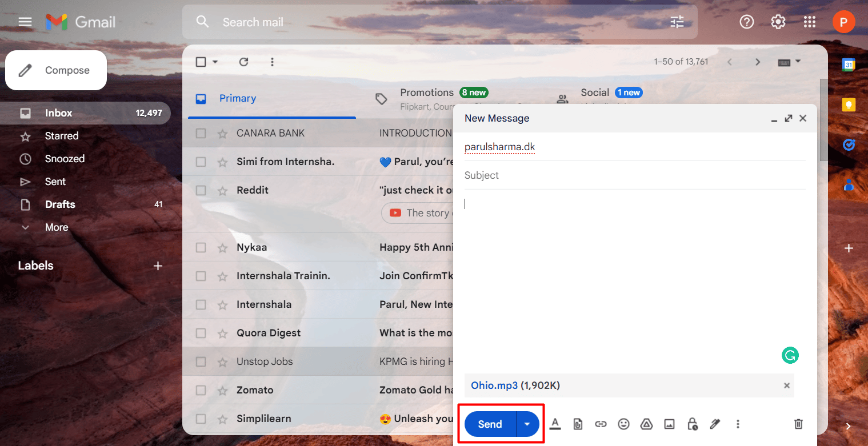Open Support help icon

[747, 22]
